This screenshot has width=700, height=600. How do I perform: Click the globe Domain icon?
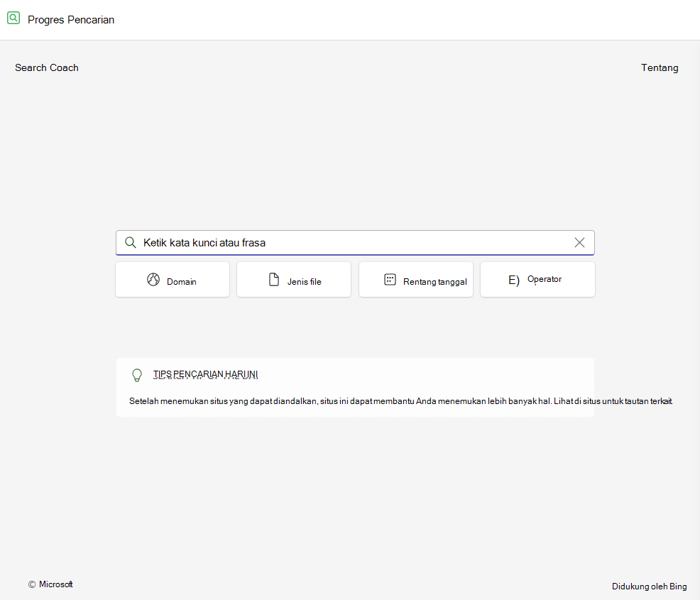[x=153, y=280]
